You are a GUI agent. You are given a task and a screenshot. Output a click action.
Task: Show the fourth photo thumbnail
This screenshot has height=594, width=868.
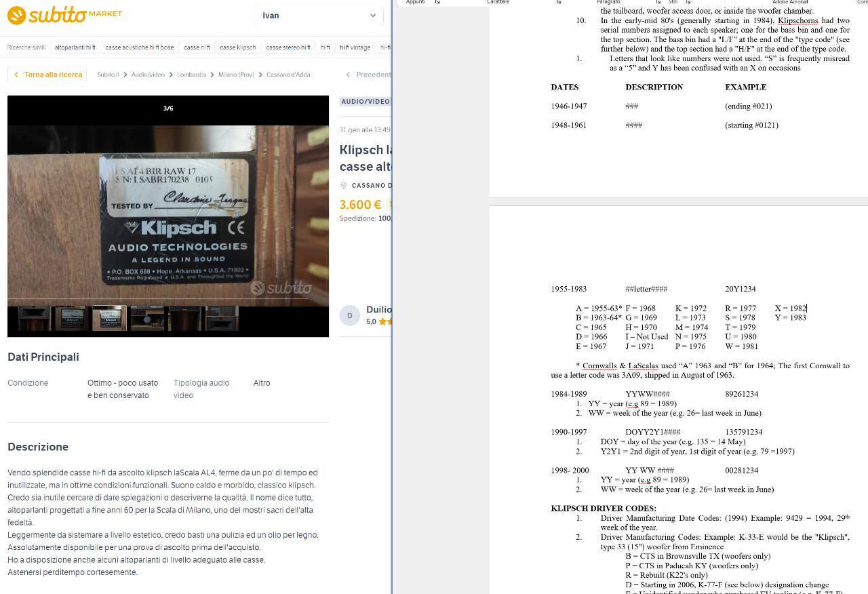pyautogui.click(x=147, y=319)
